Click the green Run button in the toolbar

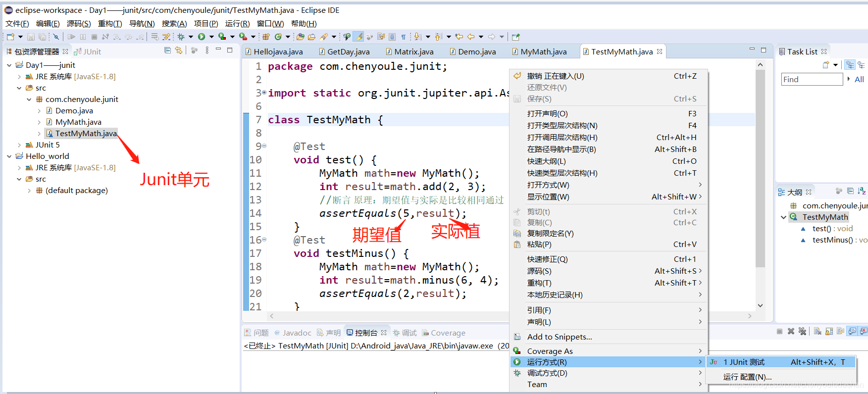click(202, 37)
